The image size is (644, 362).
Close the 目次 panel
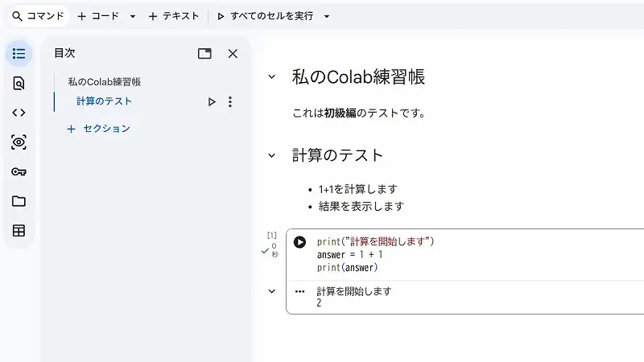[x=233, y=53]
